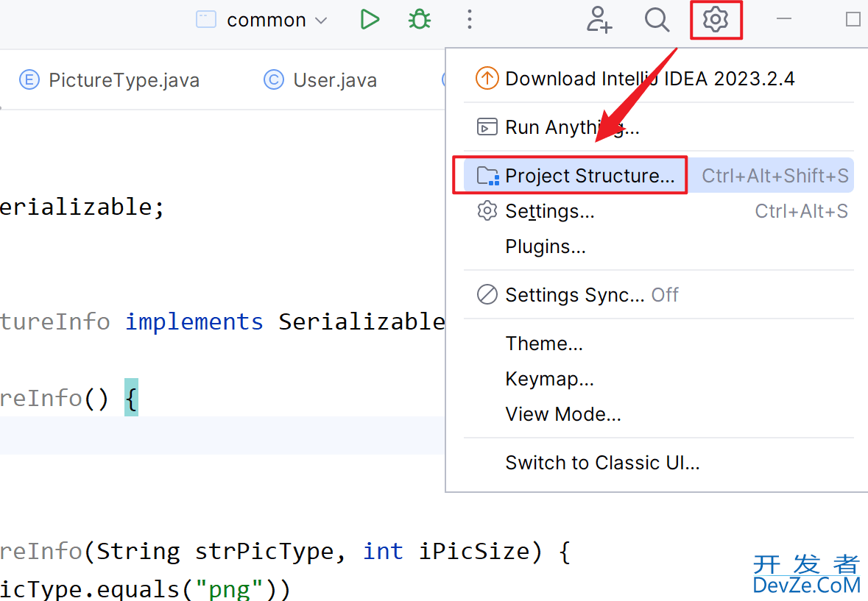Open the common run configuration dropdown
This screenshot has width=868, height=601.
click(262, 20)
